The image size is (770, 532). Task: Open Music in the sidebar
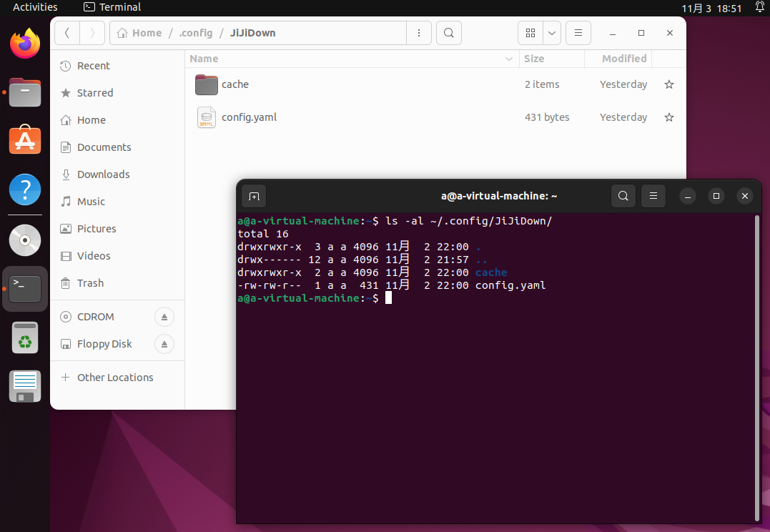click(117, 202)
